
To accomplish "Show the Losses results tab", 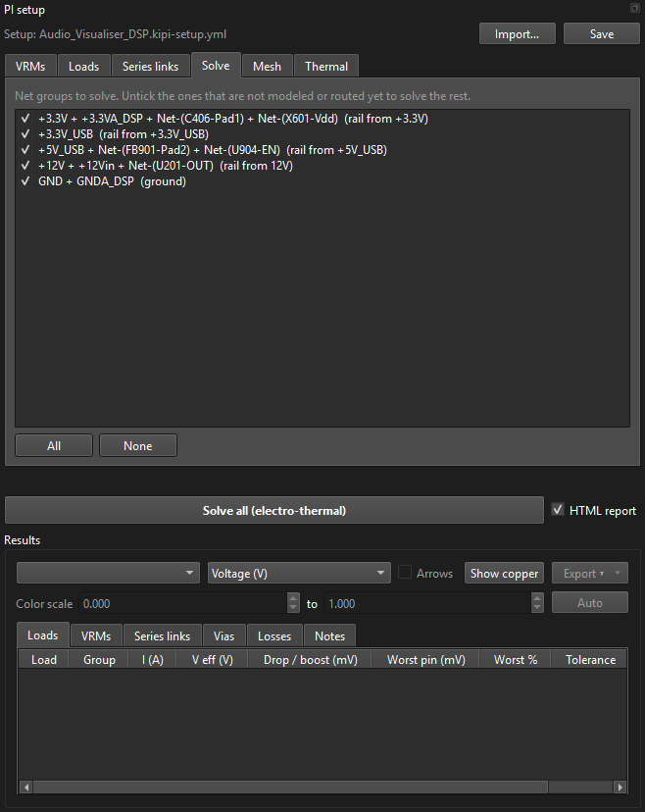I will 274,635.
